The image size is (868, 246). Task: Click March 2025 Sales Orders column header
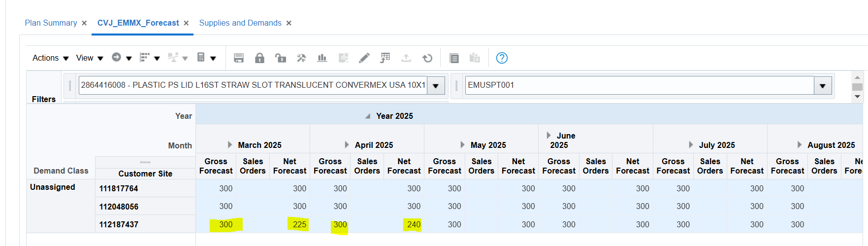253,166
